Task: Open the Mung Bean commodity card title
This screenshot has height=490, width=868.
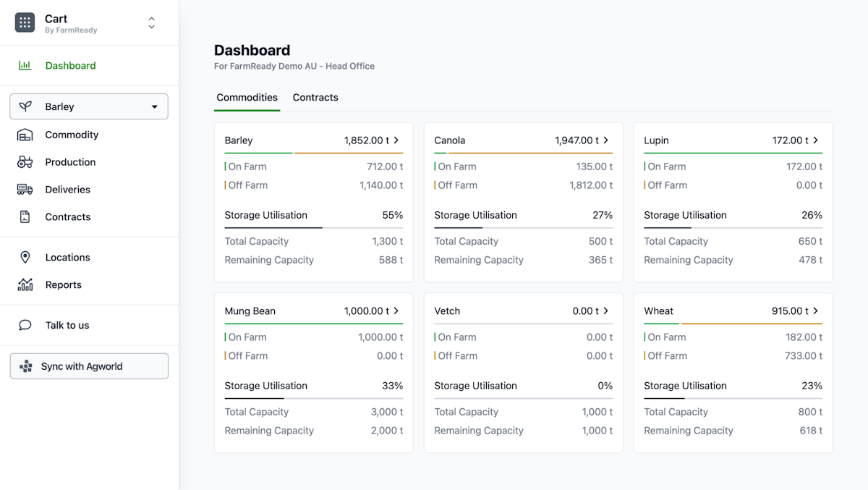Action: coord(250,311)
